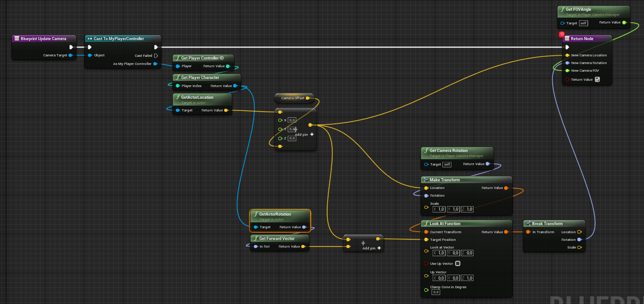
Task: Click the Camera Target output pin
Action: click(x=70, y=55)
